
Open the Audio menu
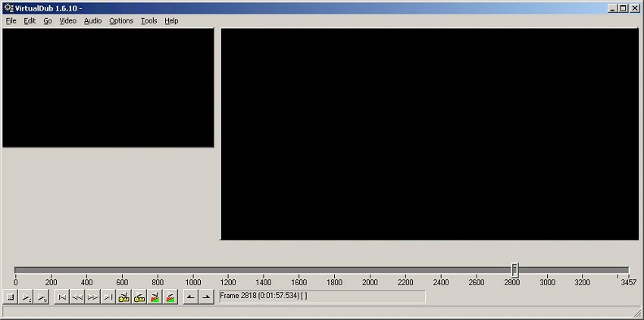(93, 20)
